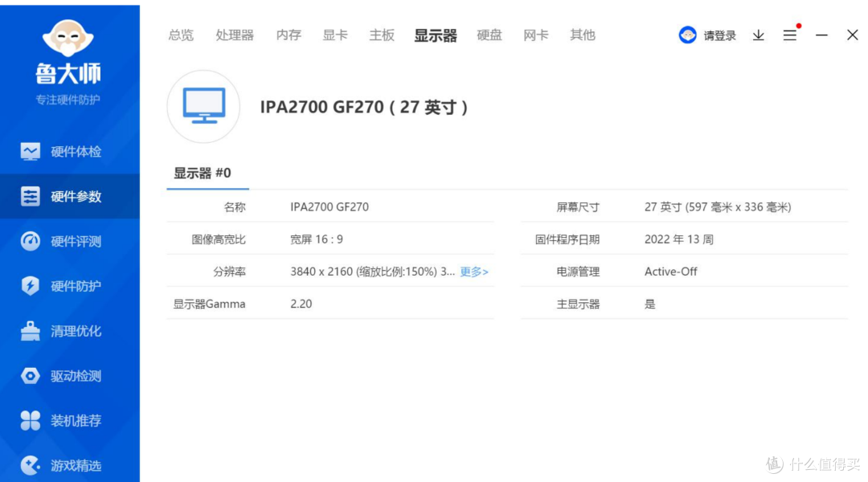Click the blue monitor icon
This screenshot has width=868, height=482.
pyautogui.click(x=203, y=106)
